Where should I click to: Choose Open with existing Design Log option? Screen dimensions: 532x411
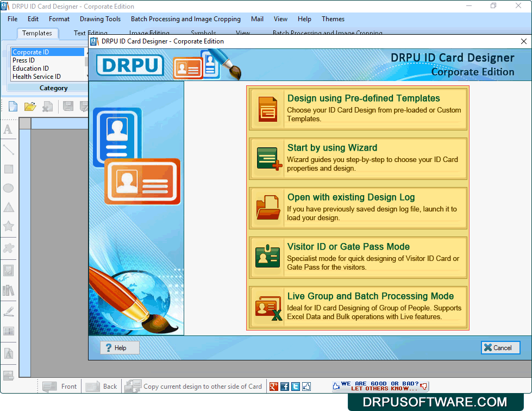tap(358, 208)
